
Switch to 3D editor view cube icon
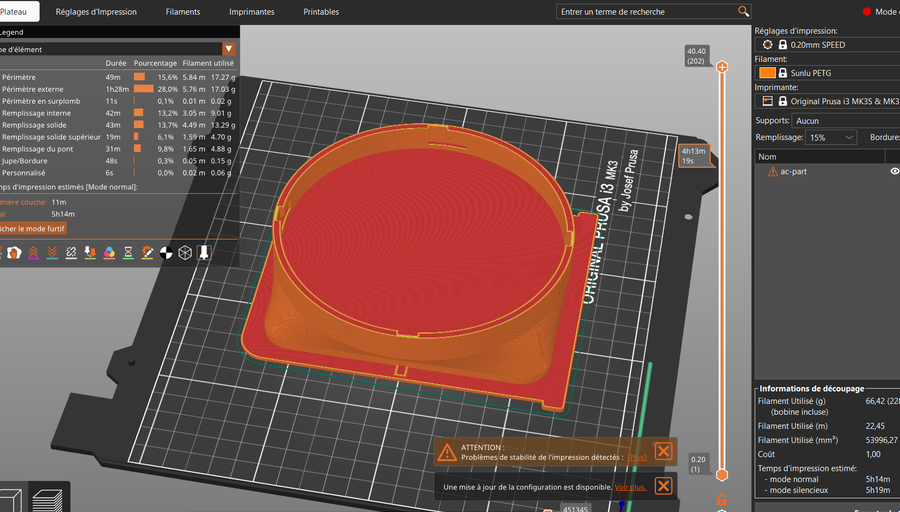11,499
